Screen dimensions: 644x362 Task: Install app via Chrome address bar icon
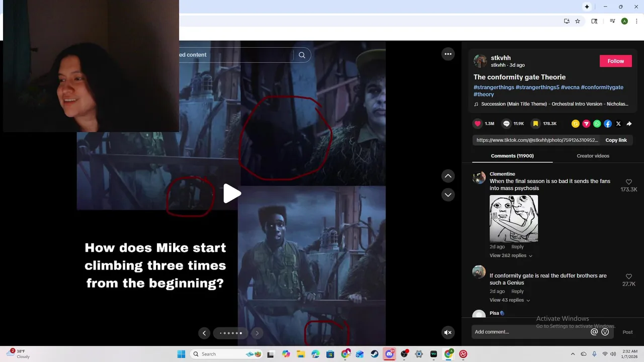pos(567,21)
